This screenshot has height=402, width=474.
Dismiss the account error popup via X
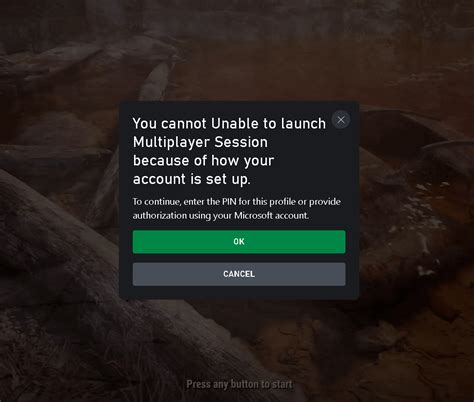[341, 120]
